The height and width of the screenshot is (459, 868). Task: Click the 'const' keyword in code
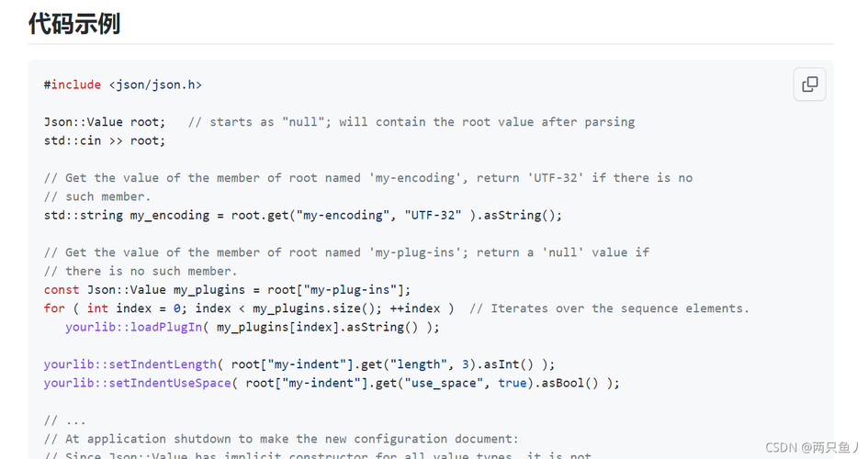(62, 290)
